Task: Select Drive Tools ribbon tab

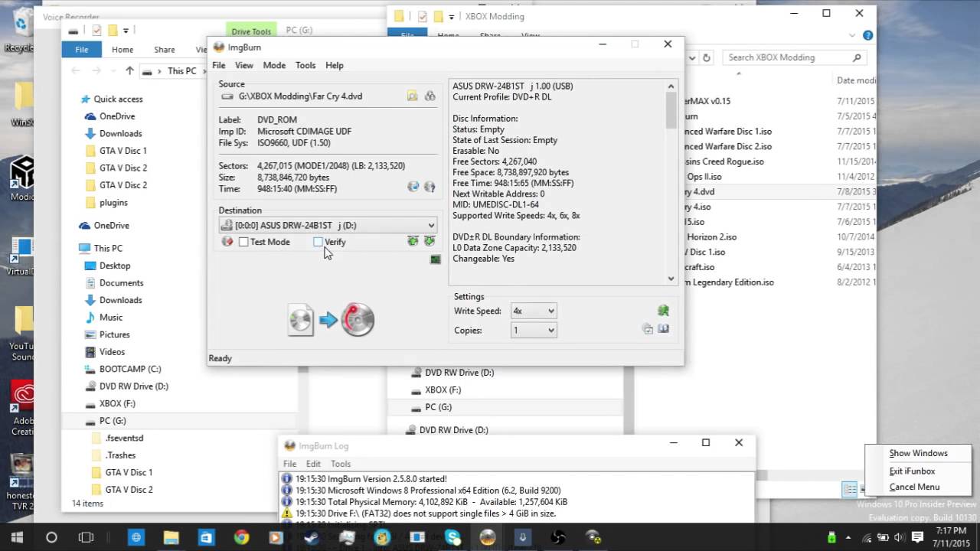Action: 251,31
